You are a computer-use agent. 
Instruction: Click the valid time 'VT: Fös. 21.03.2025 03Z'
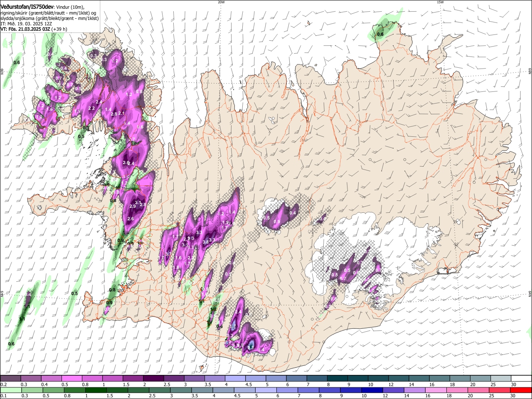(x=25, y=30)
